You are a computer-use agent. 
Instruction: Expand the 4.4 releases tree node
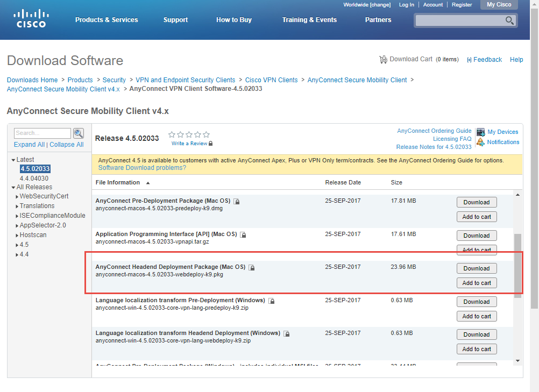click(x=17, y=254)
